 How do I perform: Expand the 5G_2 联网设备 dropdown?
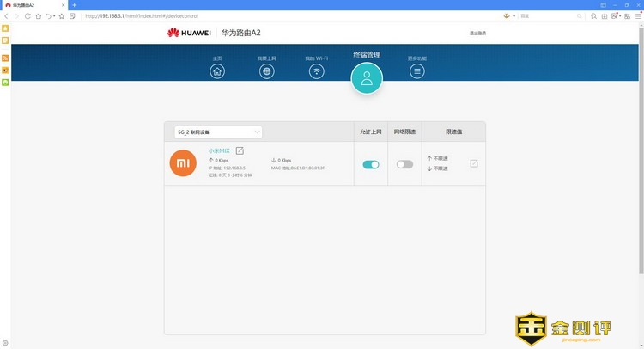pos(218,132)
